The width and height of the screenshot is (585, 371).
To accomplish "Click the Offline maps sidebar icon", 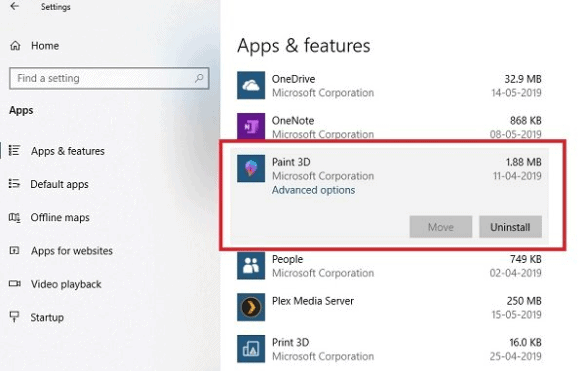I will click(x=14, y=217).
